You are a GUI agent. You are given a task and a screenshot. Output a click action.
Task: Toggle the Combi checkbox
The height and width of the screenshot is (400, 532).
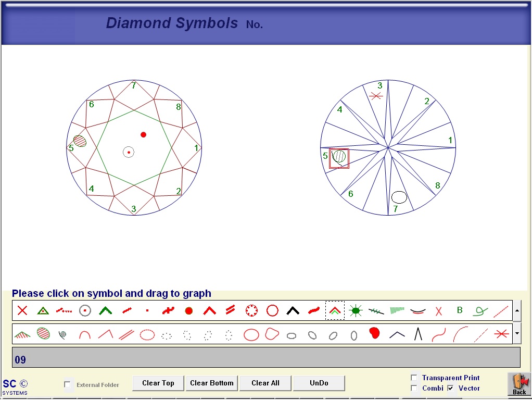click(x=414, y=388)
